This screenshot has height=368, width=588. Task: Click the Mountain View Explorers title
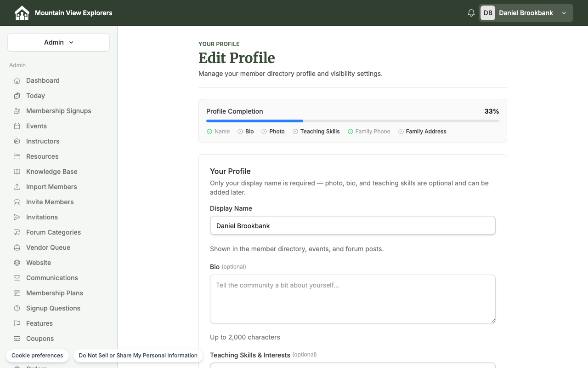(73, 13)
